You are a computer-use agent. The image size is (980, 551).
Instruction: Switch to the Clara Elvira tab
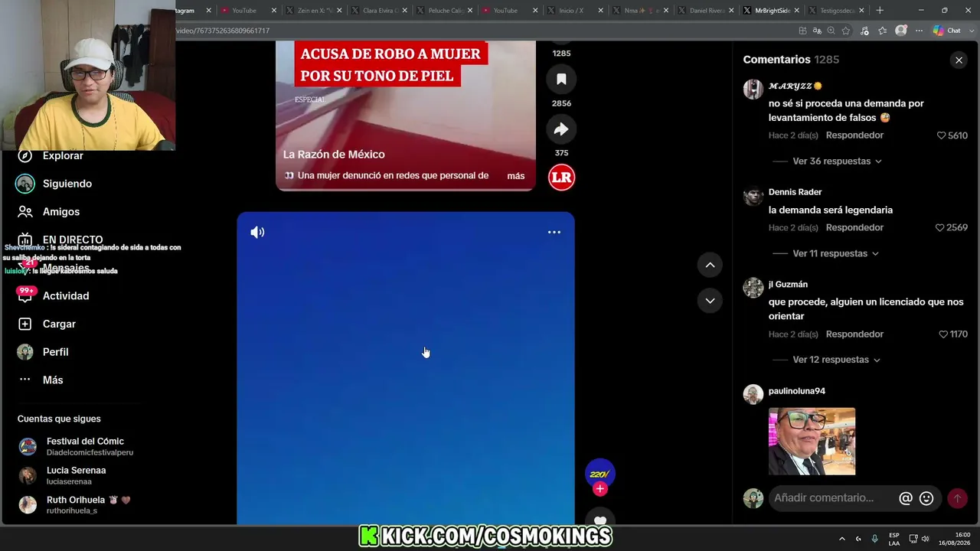click(379, 11)
